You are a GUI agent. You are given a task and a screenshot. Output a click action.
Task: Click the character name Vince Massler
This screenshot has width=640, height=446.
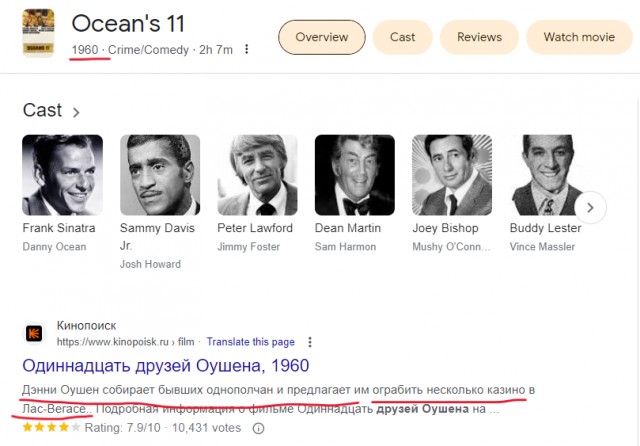tap(542, 246)
